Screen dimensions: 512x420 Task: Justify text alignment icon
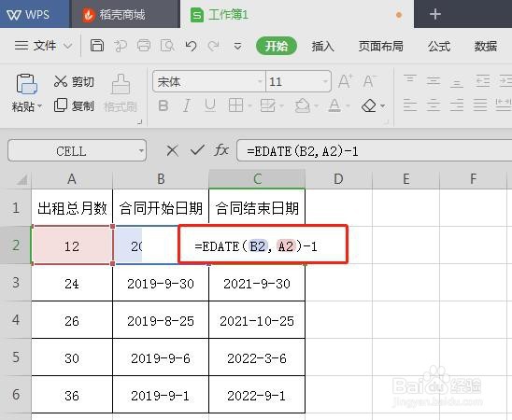[480, 105]
